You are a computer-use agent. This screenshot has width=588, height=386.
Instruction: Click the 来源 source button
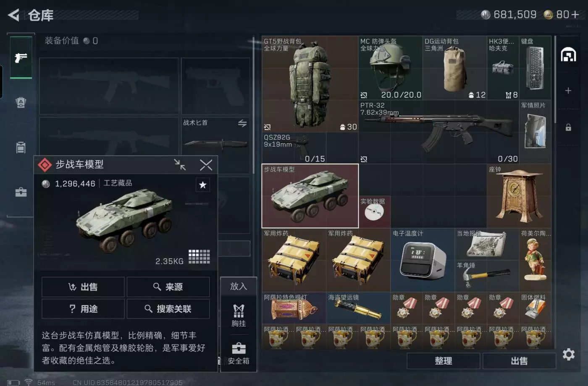[168, 287]
